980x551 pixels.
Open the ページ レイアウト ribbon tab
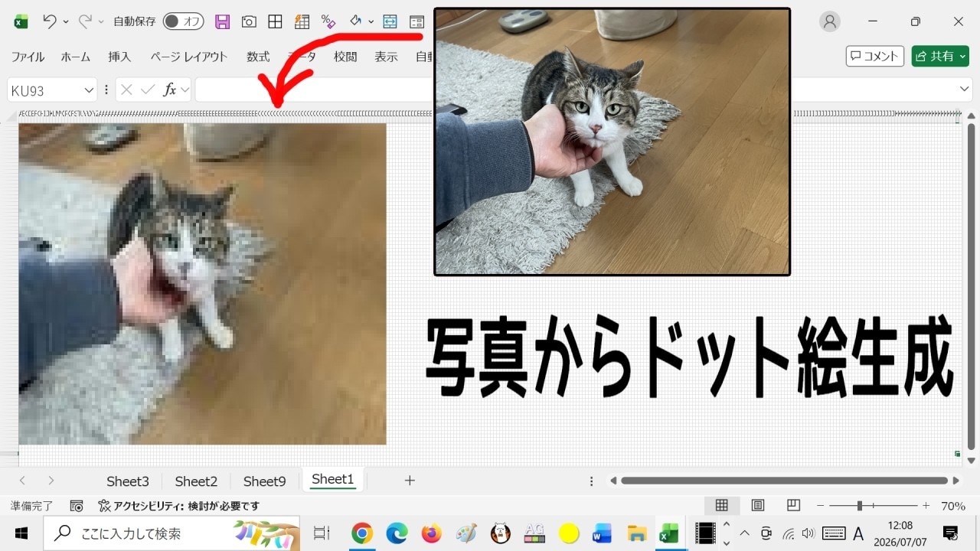[x=189, y=57]
